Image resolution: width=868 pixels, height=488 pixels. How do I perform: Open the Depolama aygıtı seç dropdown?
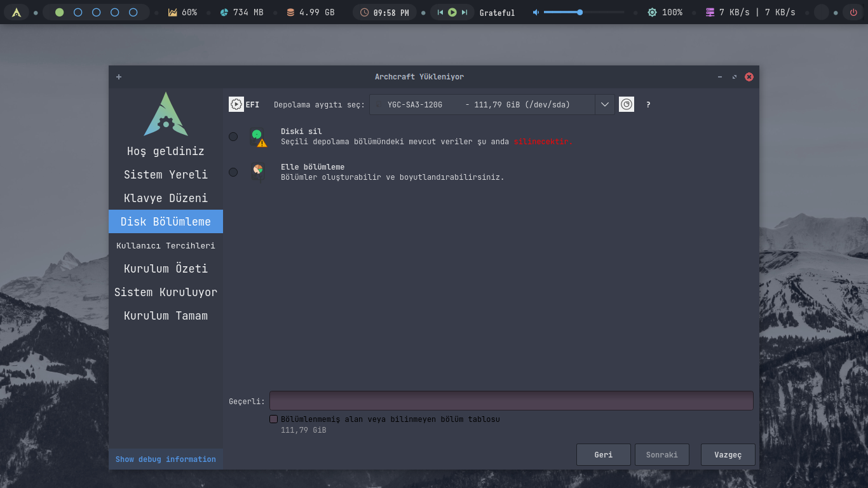(x=492, y=104)
